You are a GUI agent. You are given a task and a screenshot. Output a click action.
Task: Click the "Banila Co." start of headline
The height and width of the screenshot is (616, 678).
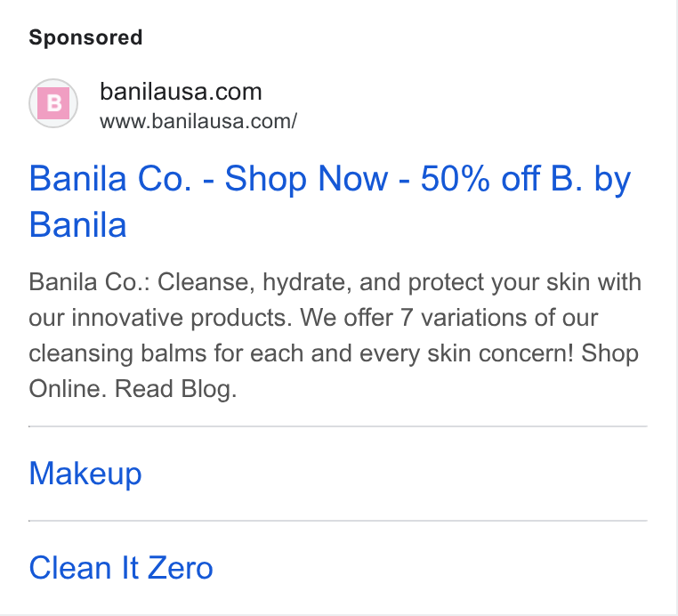tap(110, 178)
